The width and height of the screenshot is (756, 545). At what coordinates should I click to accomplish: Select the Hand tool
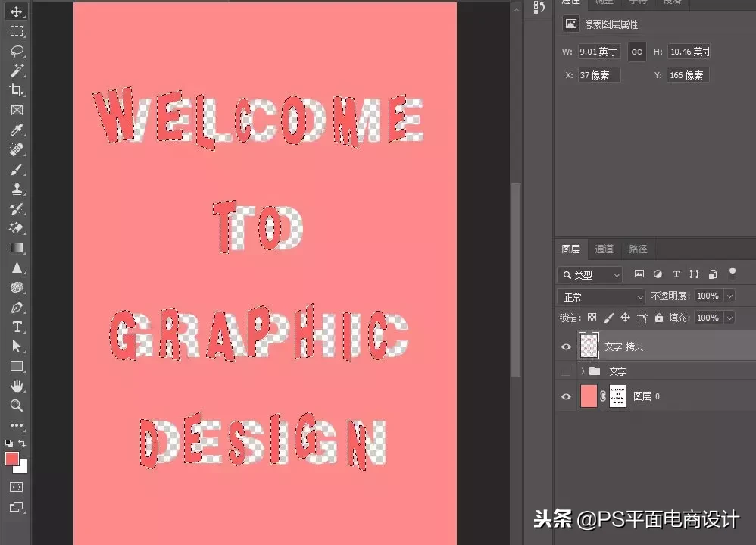[x=17, y=386]
